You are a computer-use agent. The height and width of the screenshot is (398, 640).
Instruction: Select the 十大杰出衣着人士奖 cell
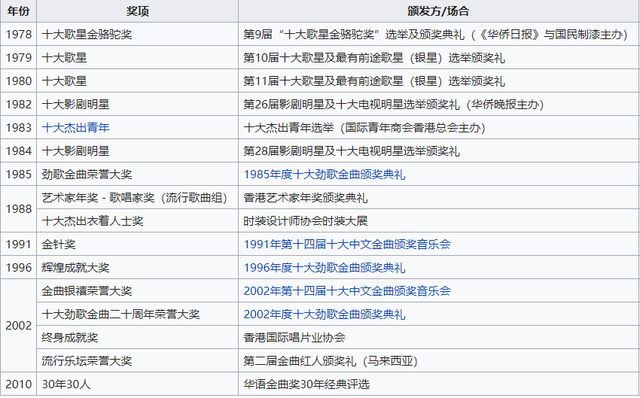click(x=138, y=221)
